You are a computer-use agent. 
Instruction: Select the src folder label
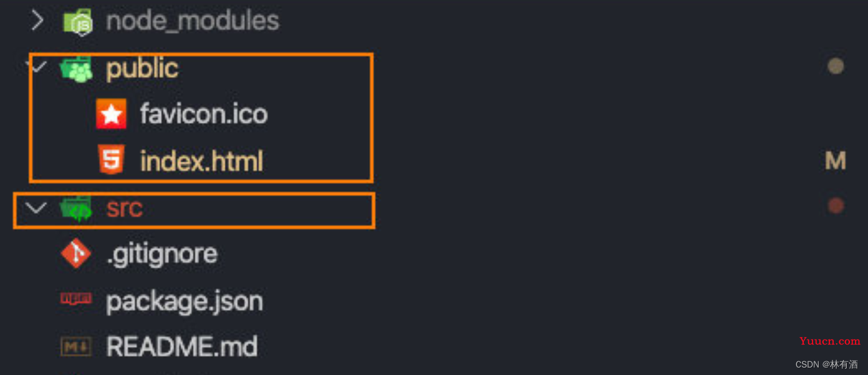pyautogui.click(x=125, y=209)
